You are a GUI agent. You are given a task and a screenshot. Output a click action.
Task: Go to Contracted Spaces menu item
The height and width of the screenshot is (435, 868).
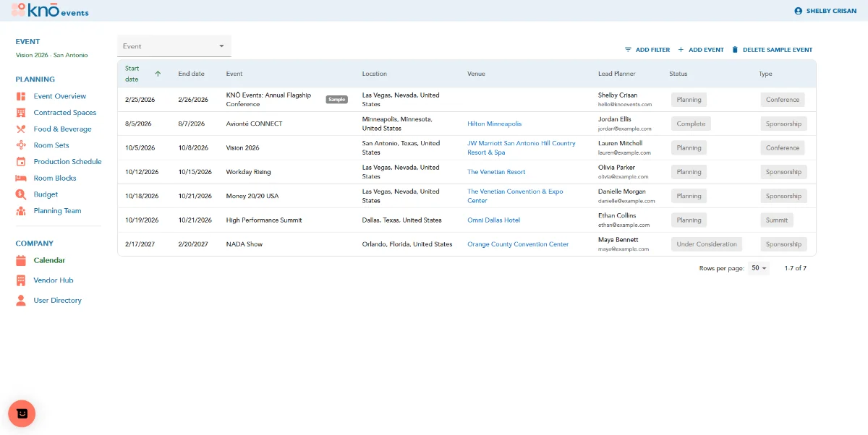coord(64,113)
